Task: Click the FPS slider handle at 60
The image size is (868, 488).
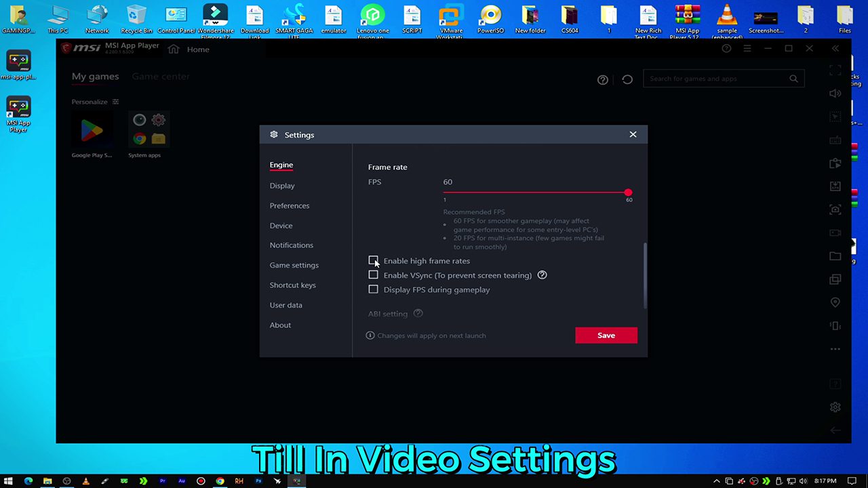Action: point(629,192)
